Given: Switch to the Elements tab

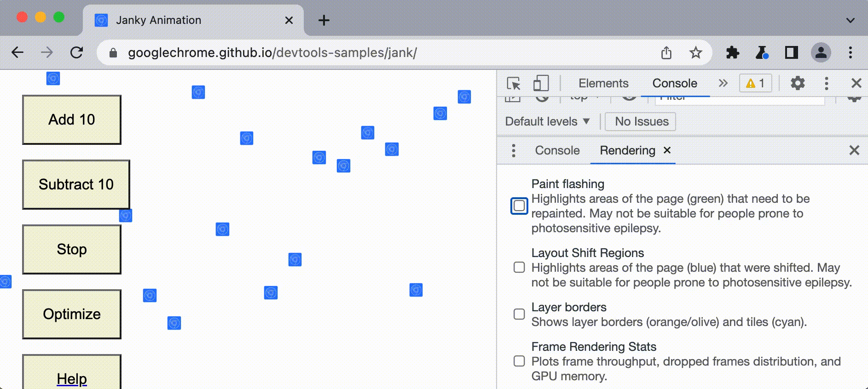Looking at the screenshot, I should (603, 83).
